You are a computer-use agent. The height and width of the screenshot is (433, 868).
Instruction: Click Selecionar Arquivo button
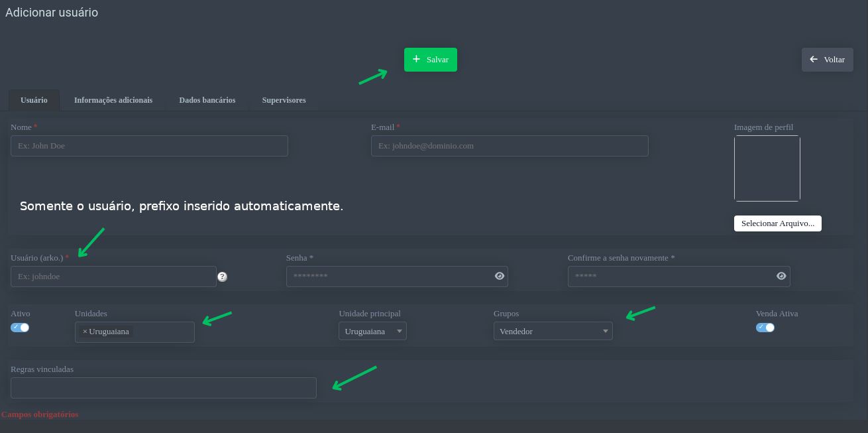(777, 223)
